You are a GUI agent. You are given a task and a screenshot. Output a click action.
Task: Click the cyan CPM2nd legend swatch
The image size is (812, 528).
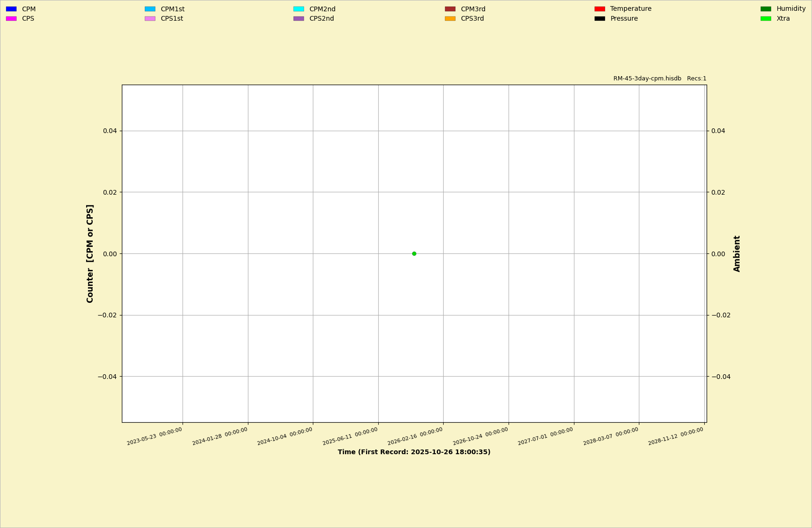click(299, 9)
